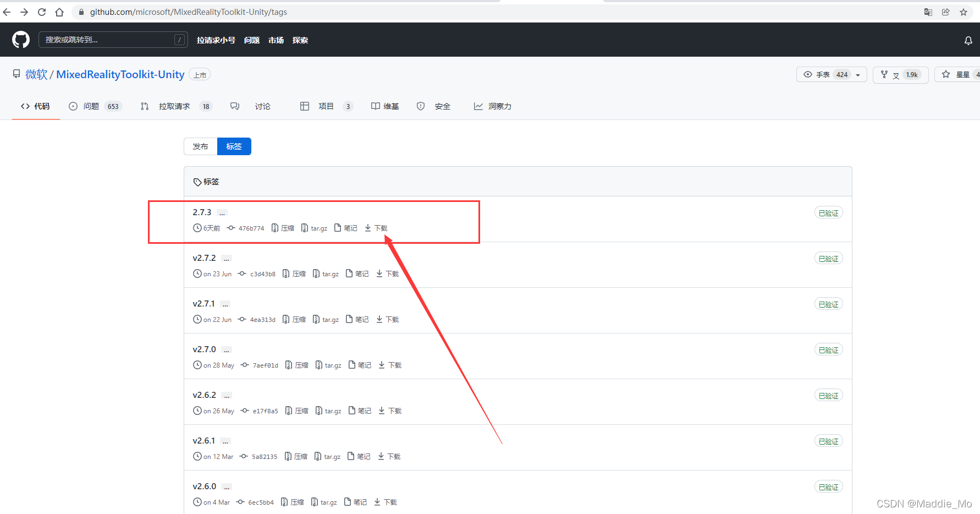Switch to Discussions (讨论) tab
Viewport: 980px width, 514px height.
251,106
